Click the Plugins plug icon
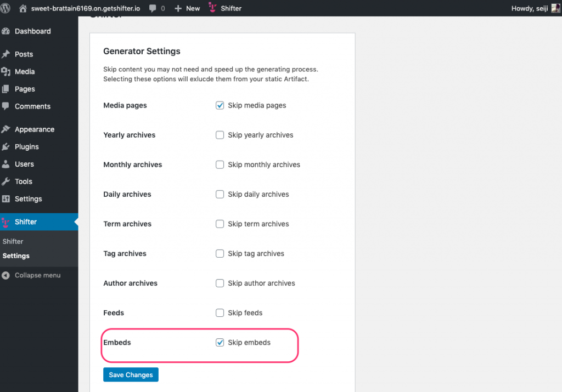The image size is (562, 392). (x=5, y=146)
